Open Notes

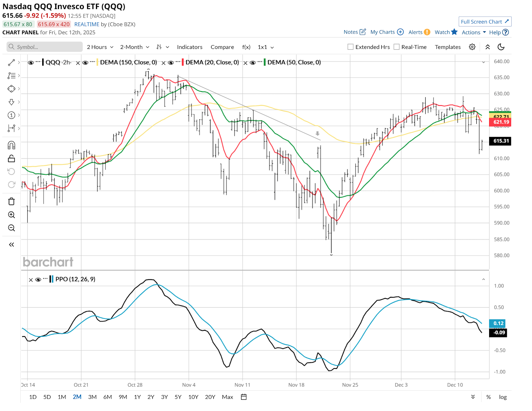pos(355,32)
